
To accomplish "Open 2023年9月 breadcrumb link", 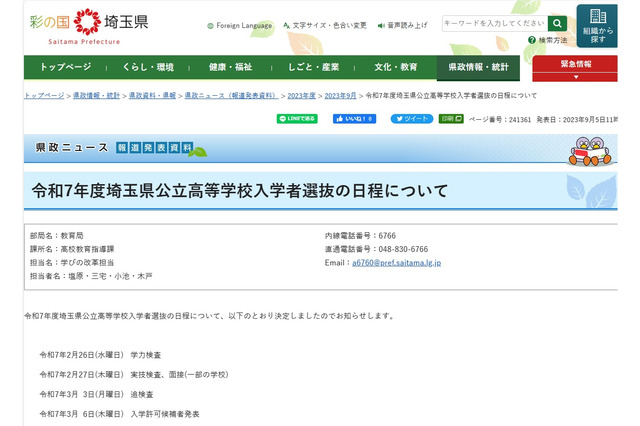I will point(340,95).
